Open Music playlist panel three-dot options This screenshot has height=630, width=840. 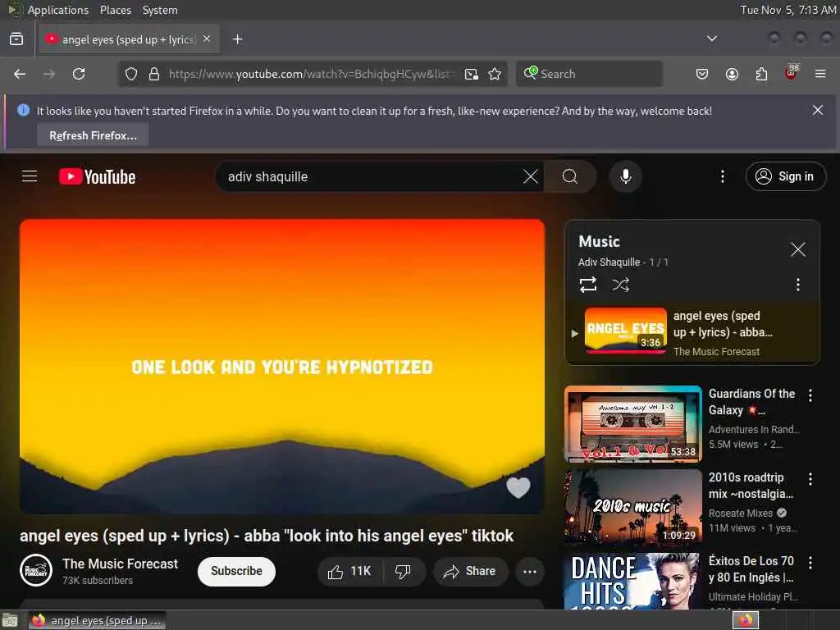click(x=797, y=285)
